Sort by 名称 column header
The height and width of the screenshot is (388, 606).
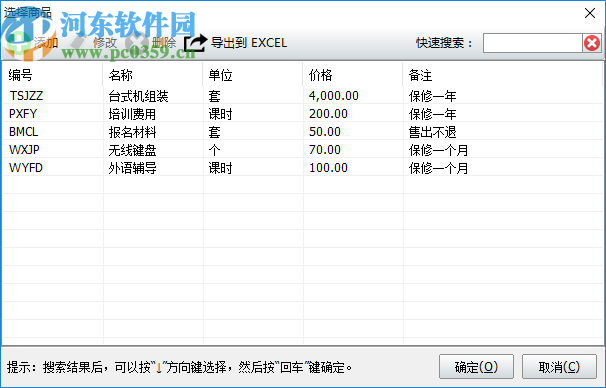click(153, 75)
